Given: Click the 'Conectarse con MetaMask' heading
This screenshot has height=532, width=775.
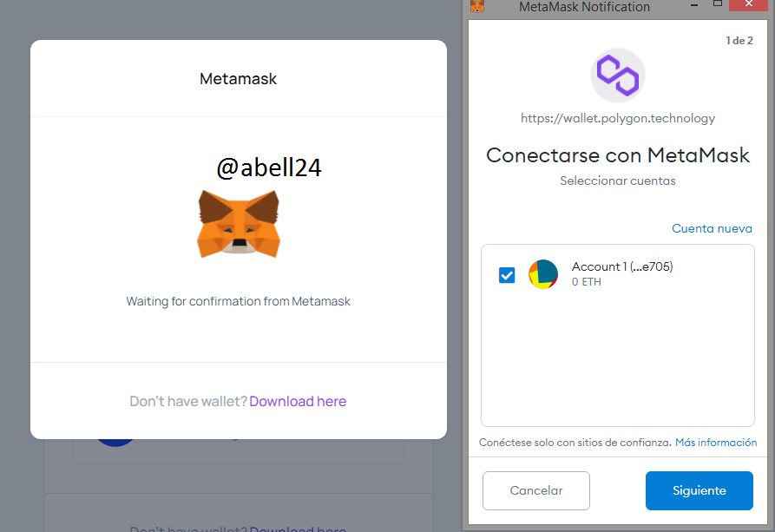Looking at the screenshot, I should (618, 155).
